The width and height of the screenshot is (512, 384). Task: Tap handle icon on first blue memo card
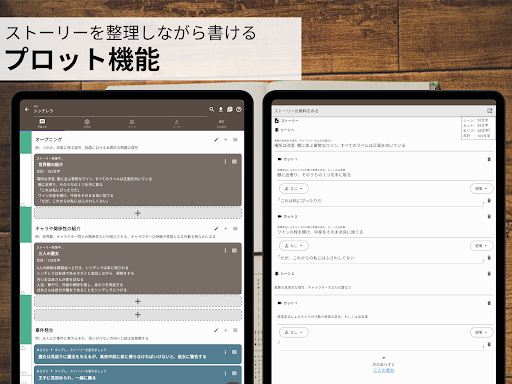tap(234, 352)
